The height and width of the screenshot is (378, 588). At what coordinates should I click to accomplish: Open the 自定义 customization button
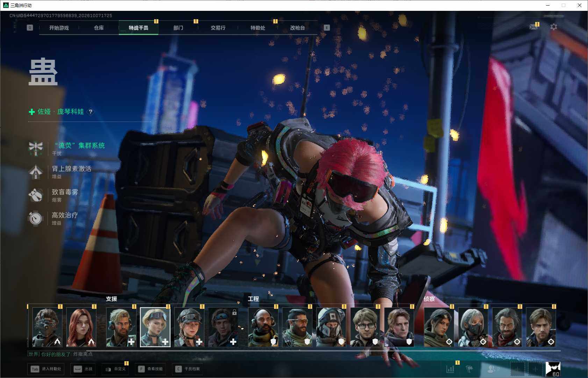pos(115,369)
